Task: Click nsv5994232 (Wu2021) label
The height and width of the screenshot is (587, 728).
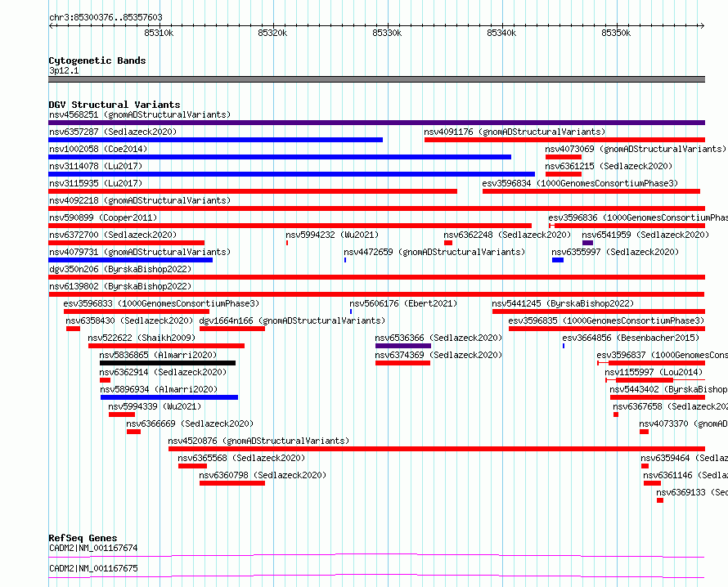Action: coord(332,235)
